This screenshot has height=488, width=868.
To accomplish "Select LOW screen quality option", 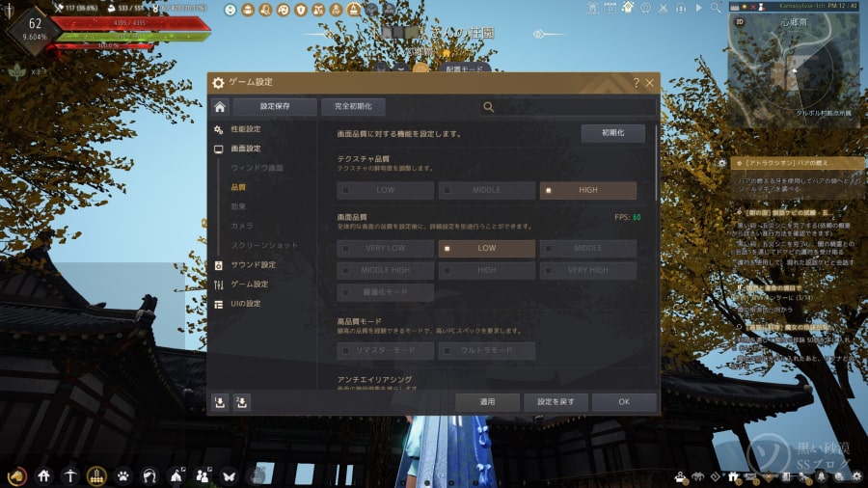I will click(x=487, y=249).
